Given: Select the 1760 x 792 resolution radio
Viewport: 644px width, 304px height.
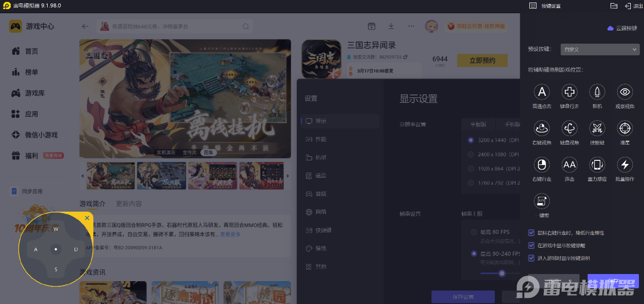Looking at the screenshot, I should pos(470,183).
